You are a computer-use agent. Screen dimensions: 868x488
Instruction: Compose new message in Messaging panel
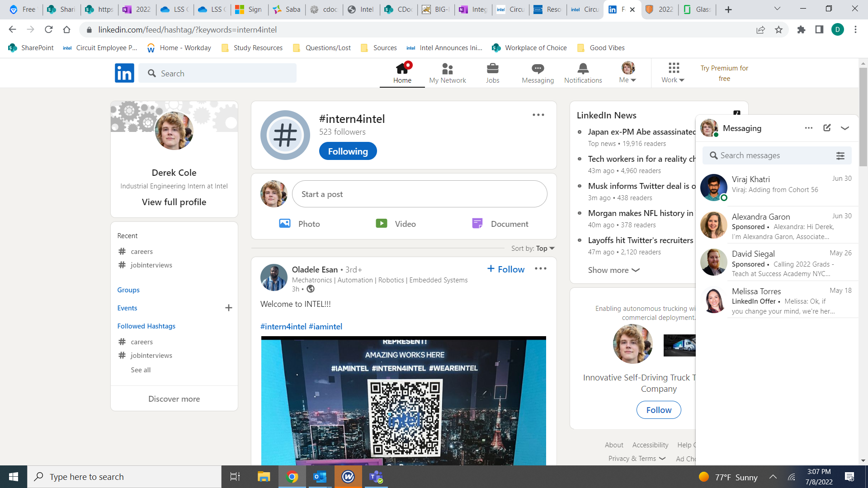827,128
